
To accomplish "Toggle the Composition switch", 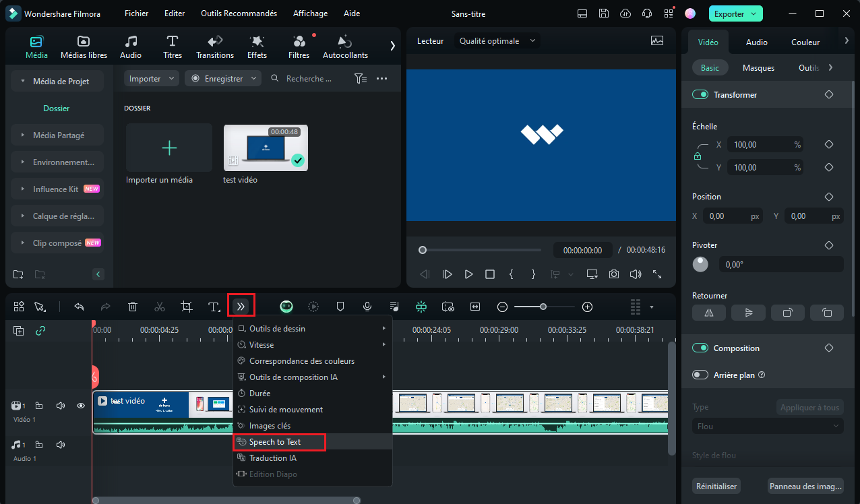I will coord(700,348).
